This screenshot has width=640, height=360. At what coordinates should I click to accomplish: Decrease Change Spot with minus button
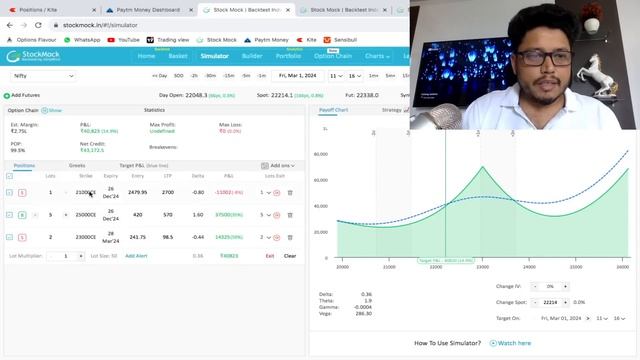click(x=535, y=302)
